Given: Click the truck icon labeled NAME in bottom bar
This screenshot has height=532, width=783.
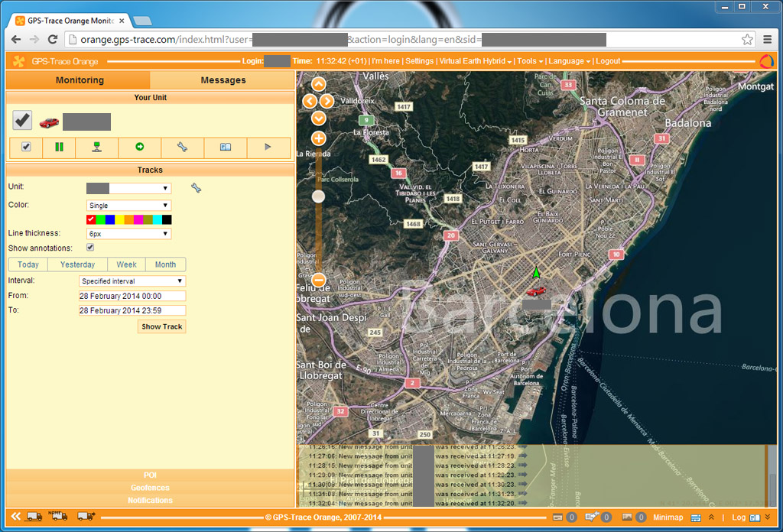Looking at the screenshot, I should (x=58, y=515).
